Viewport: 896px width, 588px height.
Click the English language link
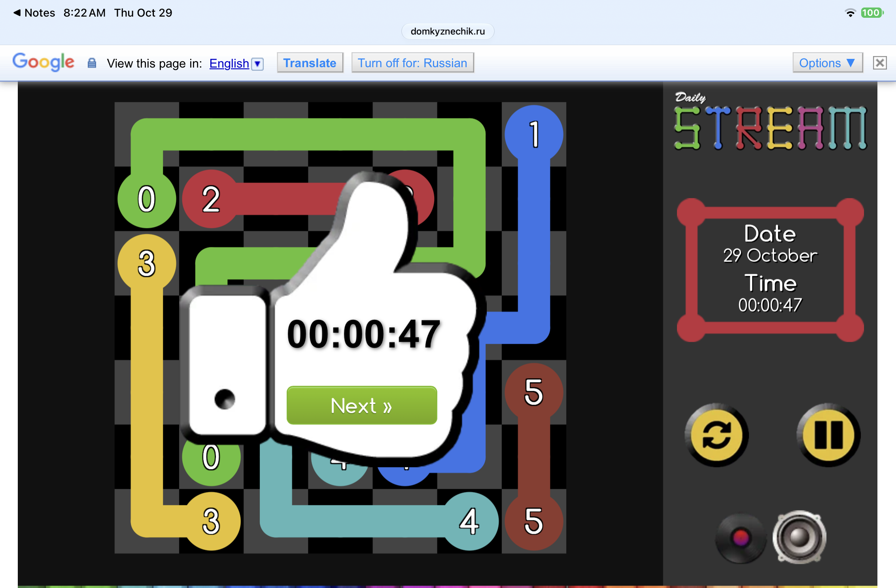229,63
